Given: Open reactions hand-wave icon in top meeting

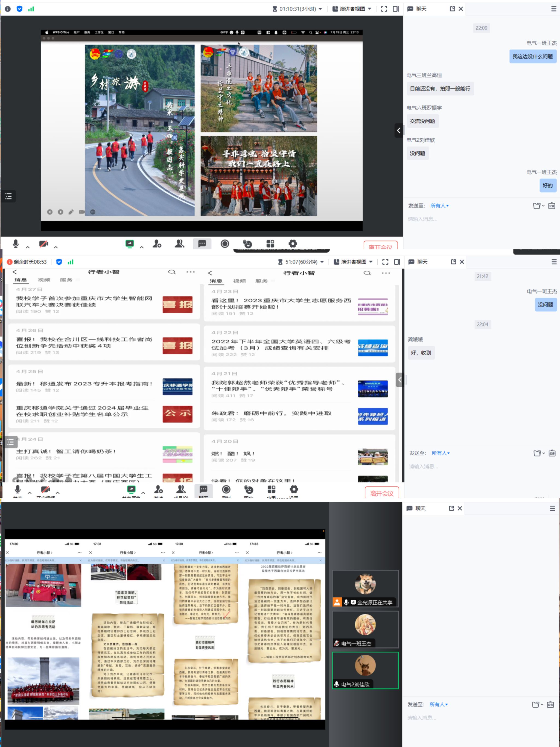Looking at the screenshot, I should click(247, 244).
